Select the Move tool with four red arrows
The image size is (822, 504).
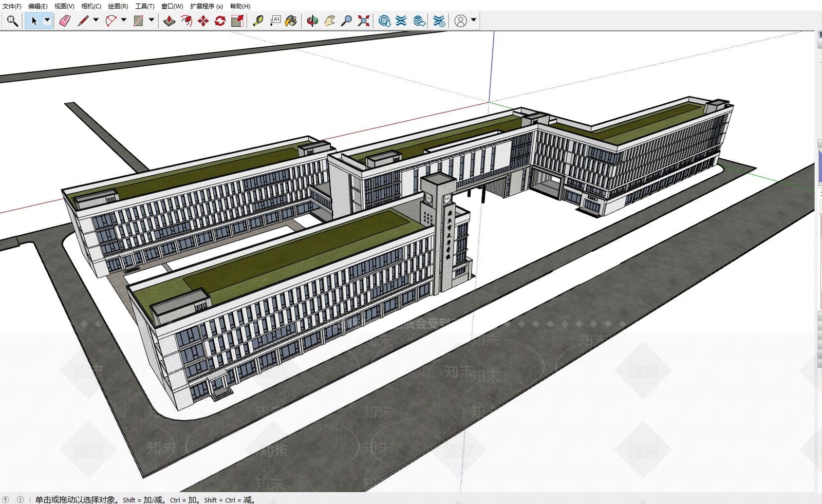203,21
